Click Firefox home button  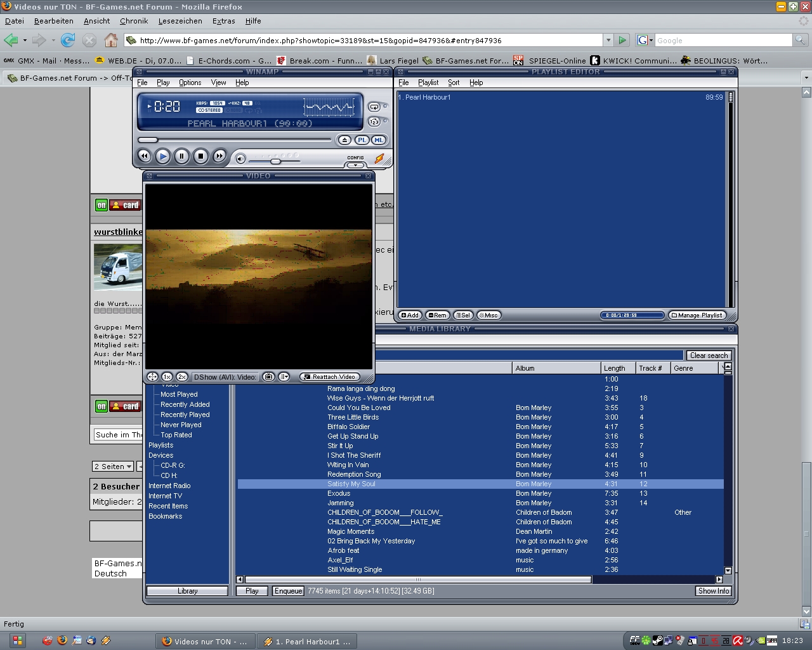pos(111,40)
